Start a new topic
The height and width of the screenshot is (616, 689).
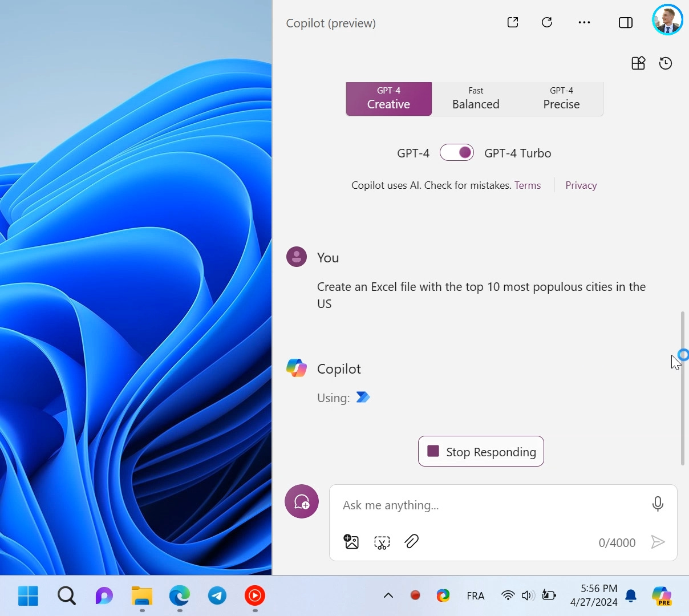(x=302, y=501)
